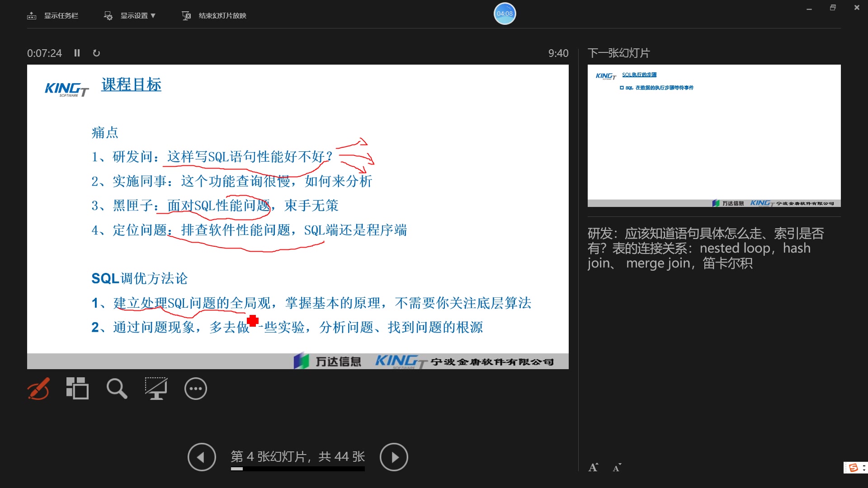
Task: Click the next slide preview thumbnail
Action: click(714, 136)
